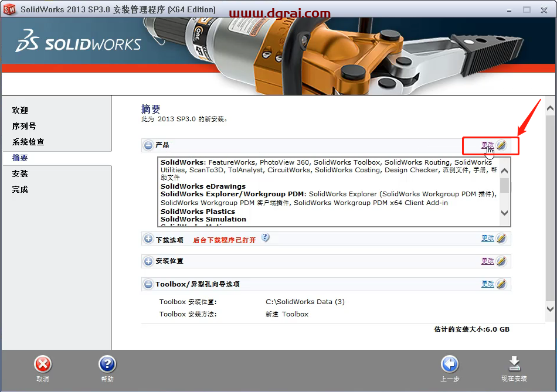This screenshot has width=557, height=392.
Task: Select the 完成 step in sidebar
Action: [20, 189]
